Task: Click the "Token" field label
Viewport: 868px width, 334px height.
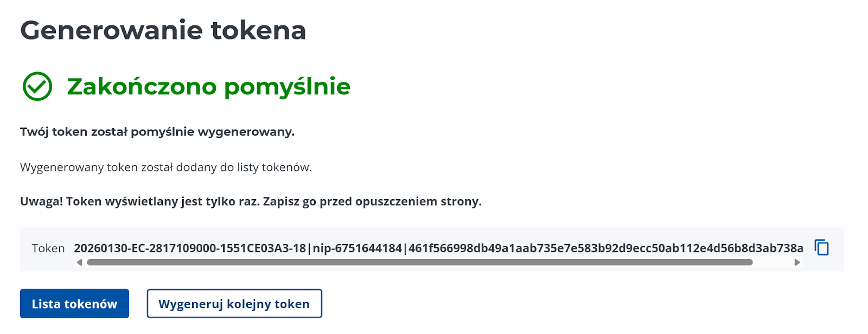Action: click(48, 248)
